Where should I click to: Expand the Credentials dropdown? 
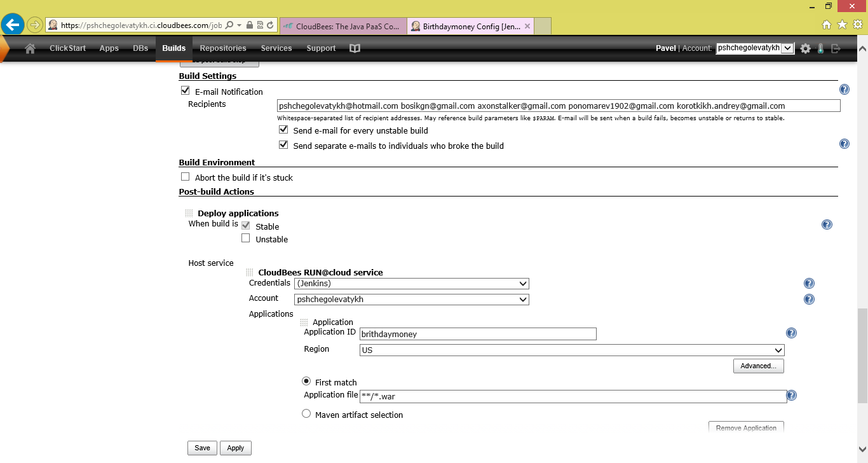pos(411,284)
